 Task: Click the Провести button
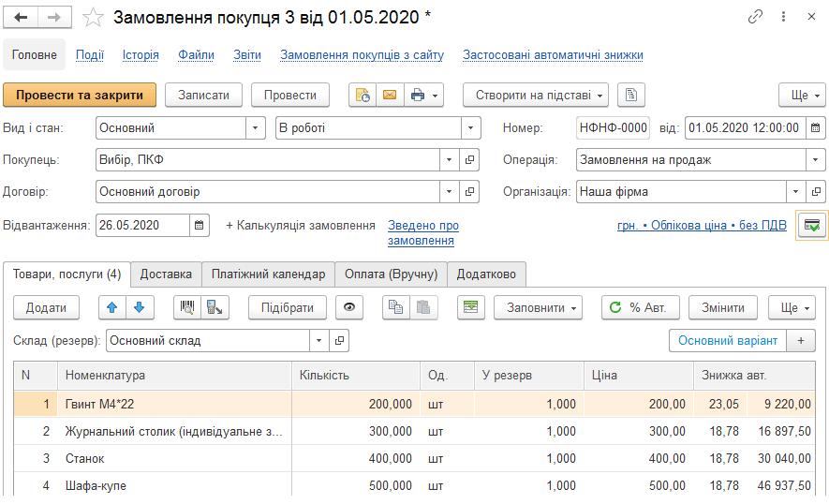pos(290,96)
